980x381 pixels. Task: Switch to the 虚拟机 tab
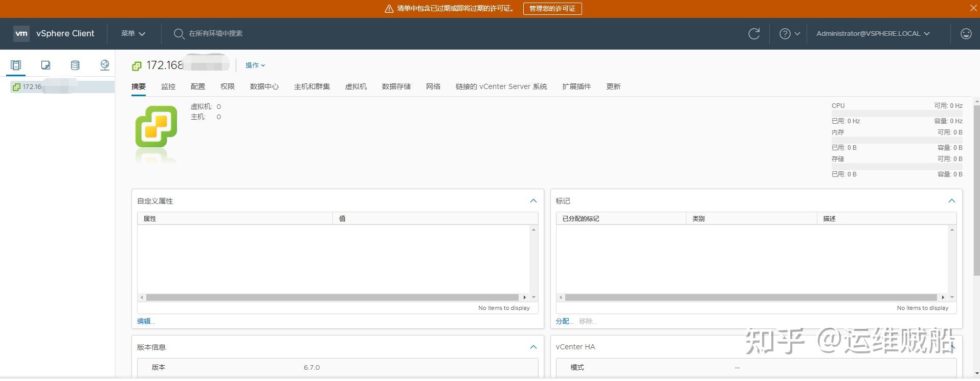356,86
